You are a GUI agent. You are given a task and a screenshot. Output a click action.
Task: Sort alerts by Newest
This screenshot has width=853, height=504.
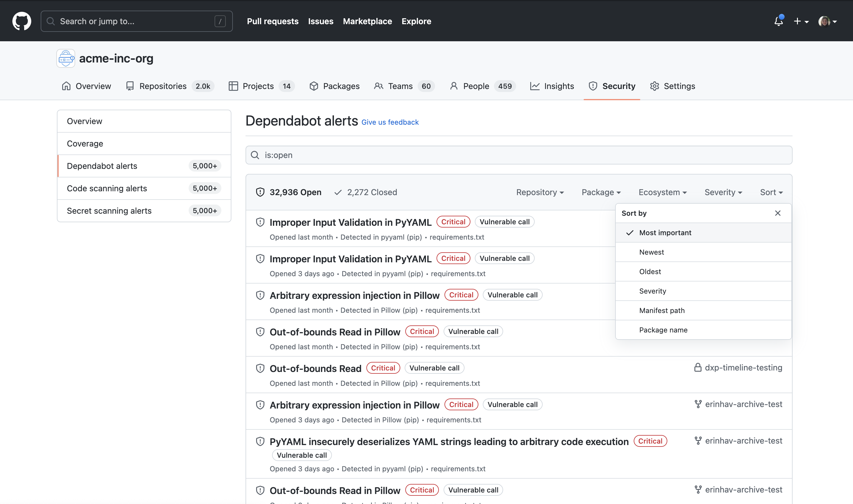click(x=704, y=252)
